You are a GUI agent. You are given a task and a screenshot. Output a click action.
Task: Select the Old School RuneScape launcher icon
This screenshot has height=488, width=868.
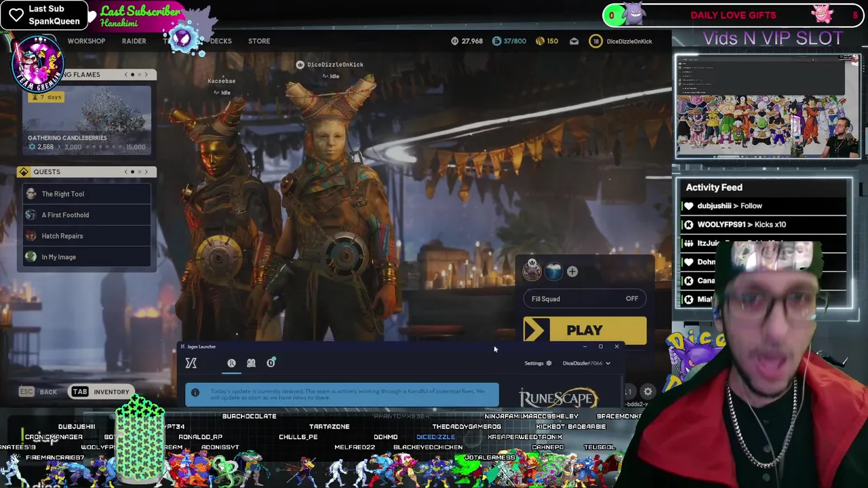pyautogui.click(x=251, y=363)
